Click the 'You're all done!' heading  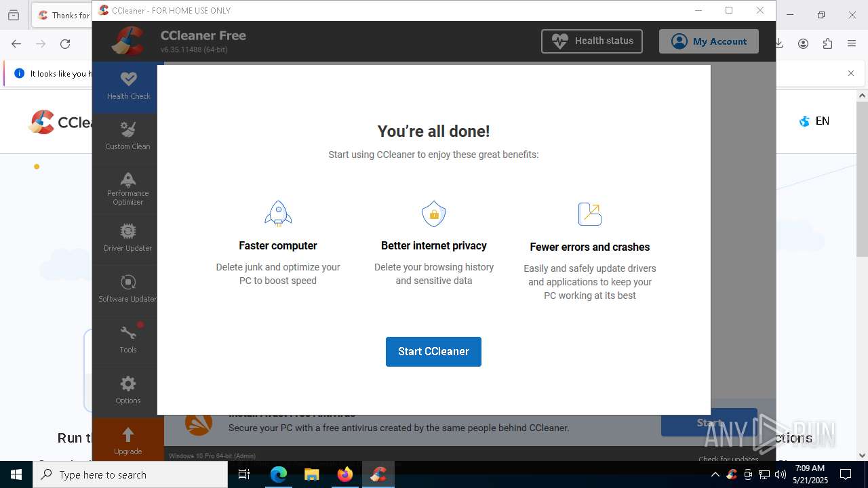pyautogui.click(x=433, y=131)
